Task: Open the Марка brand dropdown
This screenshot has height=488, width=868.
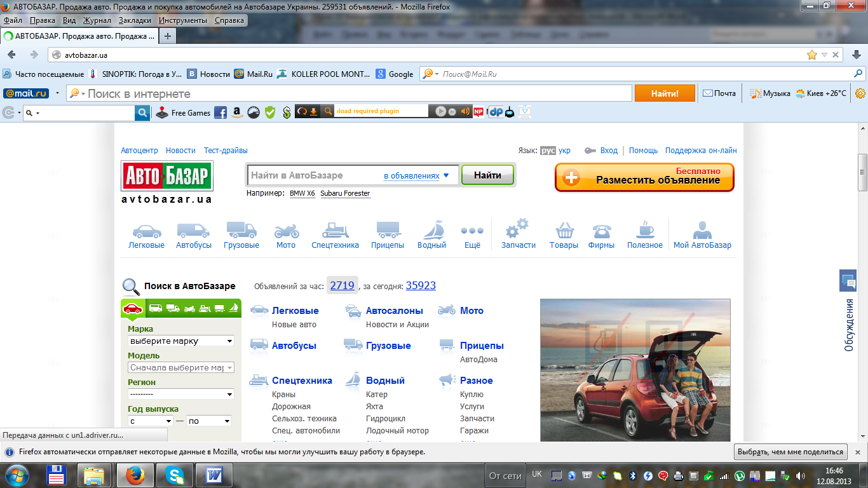Action: click(x=181, y=341)
